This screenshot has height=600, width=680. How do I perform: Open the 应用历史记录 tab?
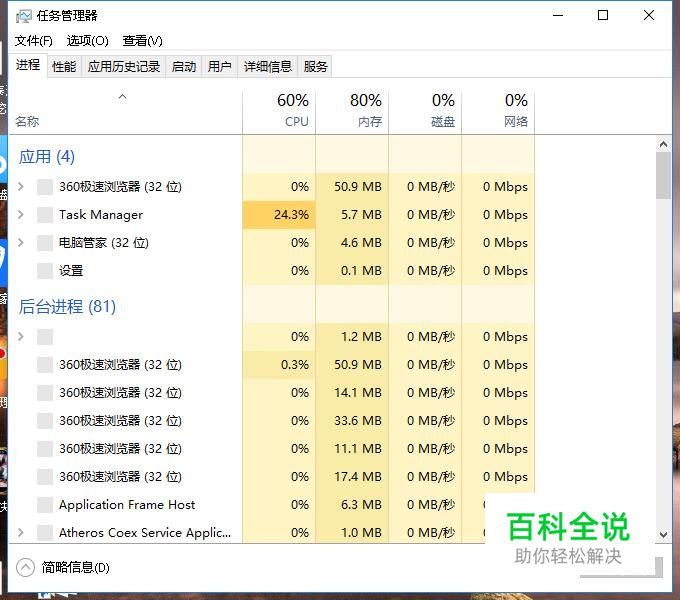[x=124, y=67]
